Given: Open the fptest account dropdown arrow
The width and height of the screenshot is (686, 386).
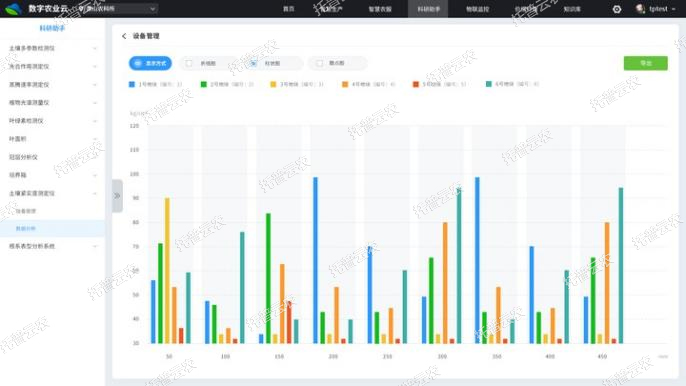Looking at the screenshot, I should (x=673, y=9).
